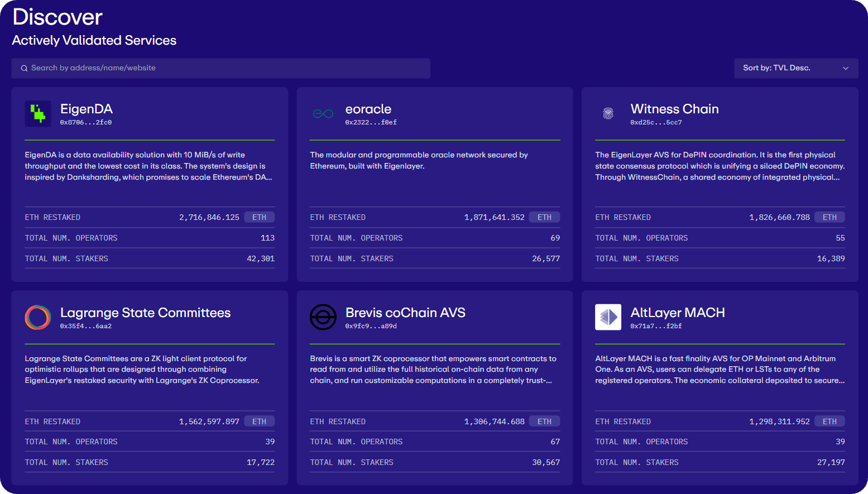
Task: Click the Lagrange State Committees description
Action: coord(142,370)
